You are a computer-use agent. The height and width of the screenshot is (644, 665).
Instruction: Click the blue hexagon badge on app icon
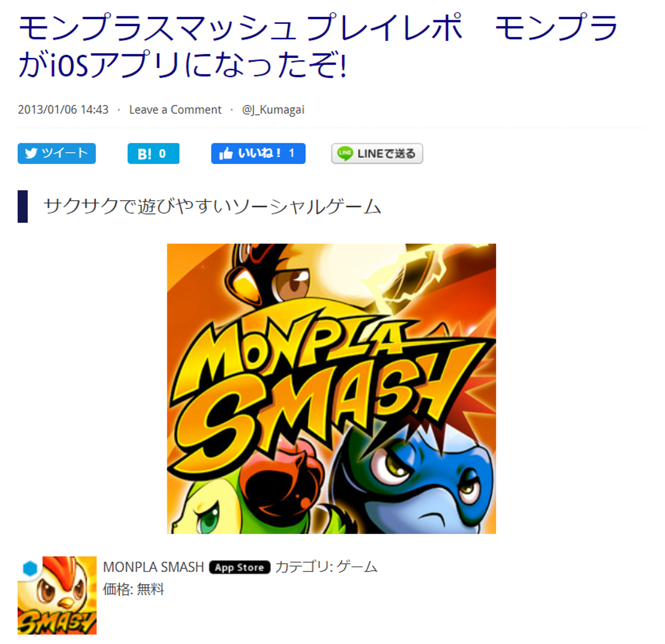[30, 569]
